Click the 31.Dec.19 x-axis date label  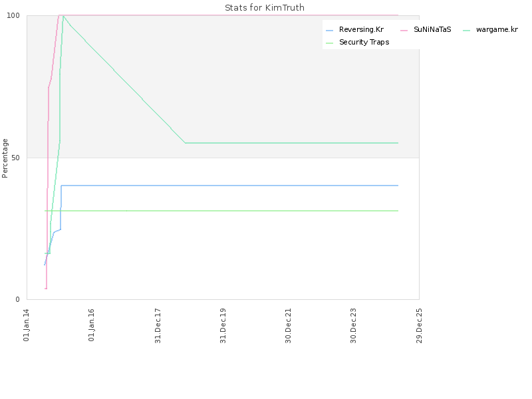[223, 325]
